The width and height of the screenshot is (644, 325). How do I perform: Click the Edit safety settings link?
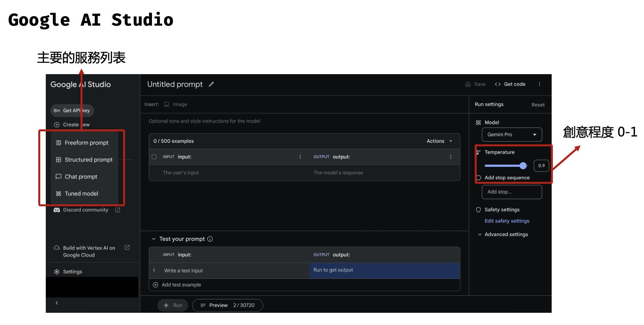pos(507,221)
